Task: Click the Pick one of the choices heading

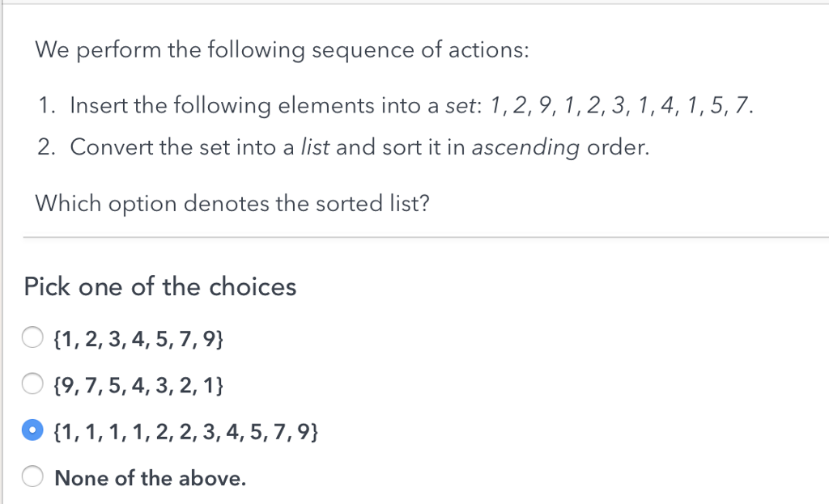Action: click(x=160, y=286)
